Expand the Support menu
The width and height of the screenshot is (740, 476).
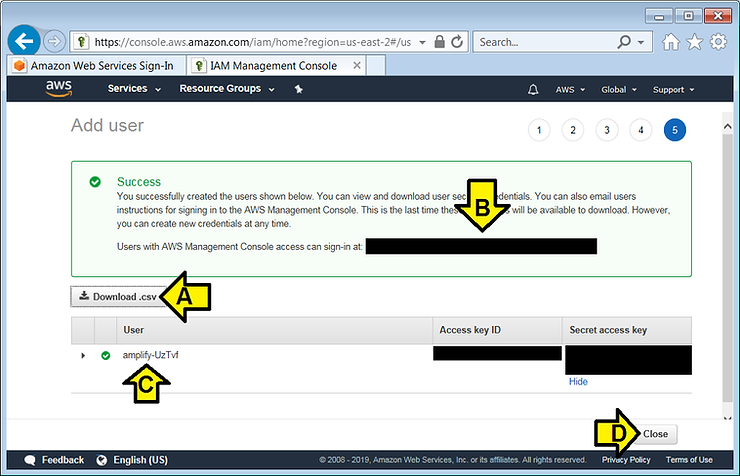point(673,89)
